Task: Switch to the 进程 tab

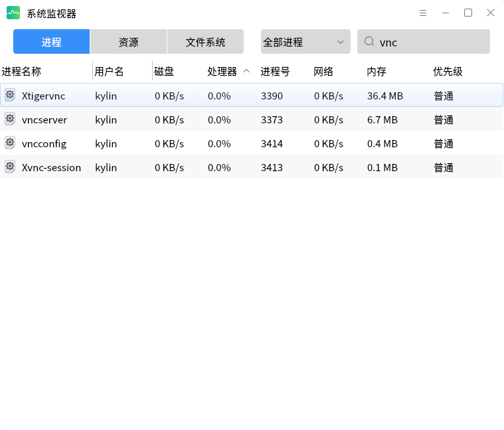Action: (x=51, y=41)
